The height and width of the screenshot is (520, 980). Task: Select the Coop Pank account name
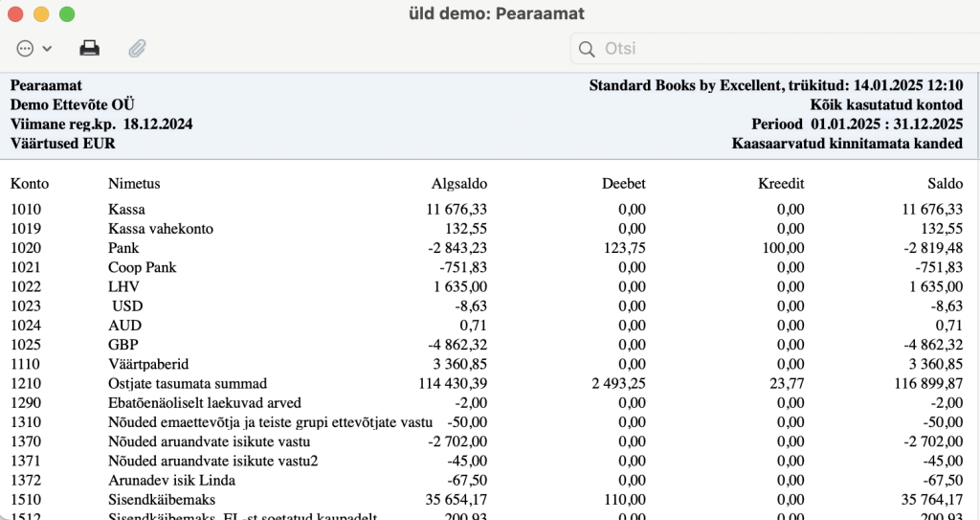coord(142,267)
